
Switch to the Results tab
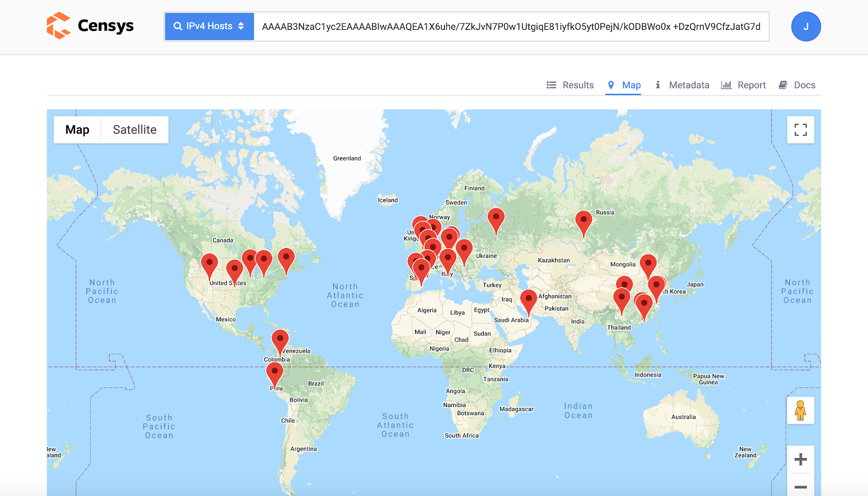[x=570, y=85]
